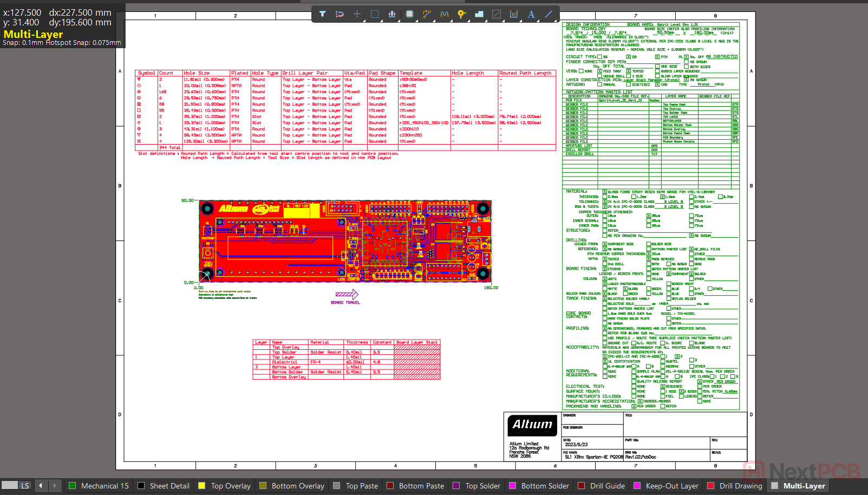This screenshot has width=868, height=495.
Task: Pick the place via icon
Action: (461, 14)
